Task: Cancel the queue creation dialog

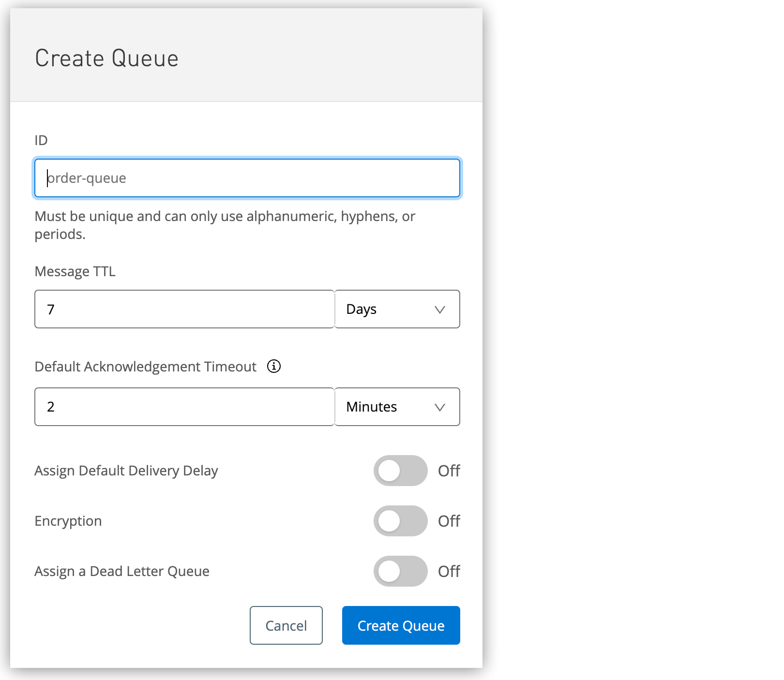Action: [x=286, y=625]
